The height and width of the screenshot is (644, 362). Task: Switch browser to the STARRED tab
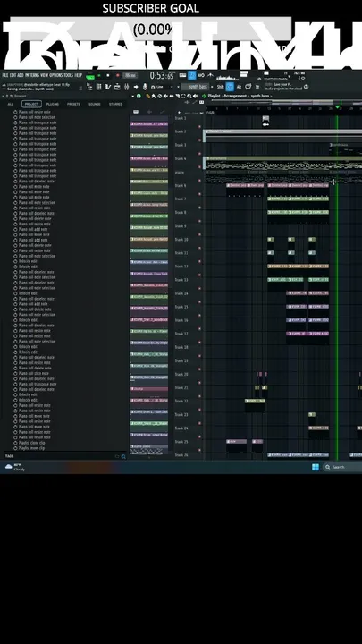click(x=115, y=104)
